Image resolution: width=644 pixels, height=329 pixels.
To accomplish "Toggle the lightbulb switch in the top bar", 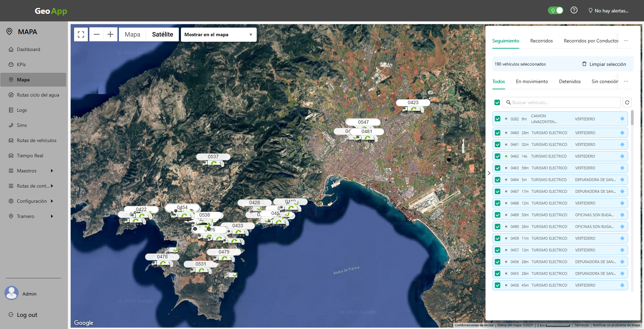I will click(555, 10).
